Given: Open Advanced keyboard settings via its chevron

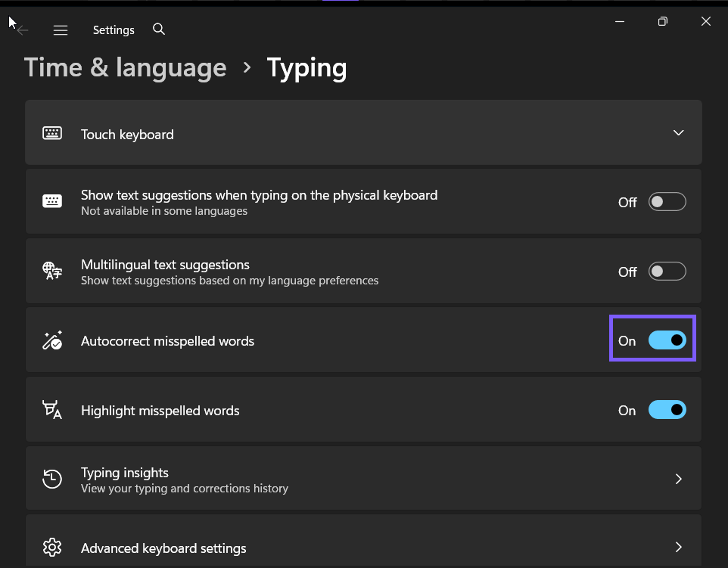Looking at the screenshot, I should [678, 548].
